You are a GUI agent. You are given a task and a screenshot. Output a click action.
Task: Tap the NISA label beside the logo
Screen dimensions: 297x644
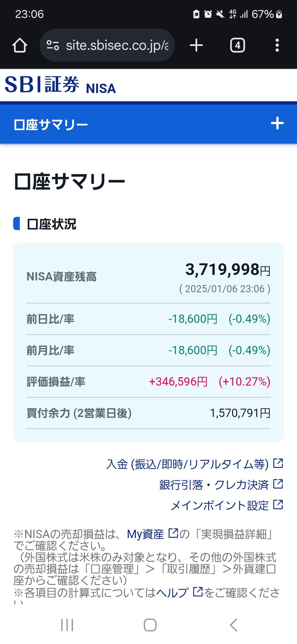click(x=101, y=89)
